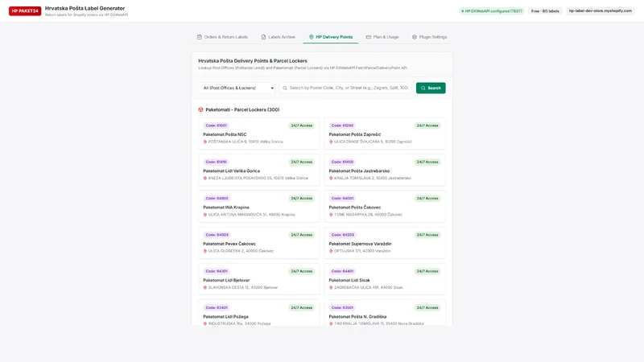Click the document icon on Labels Archive tab
644x362 pixels.
tap(263, 37)
